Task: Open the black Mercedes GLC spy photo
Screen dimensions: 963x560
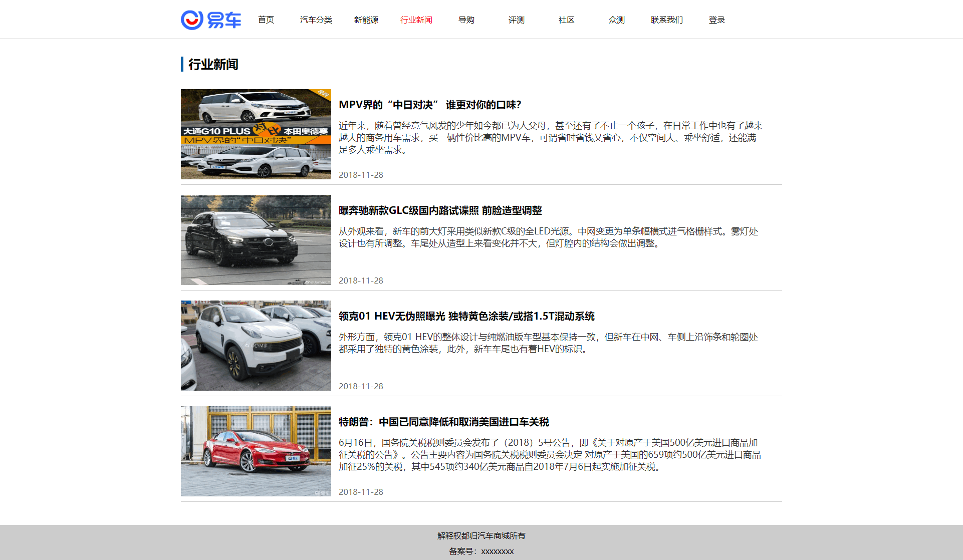Action: [x=256, y=240]
